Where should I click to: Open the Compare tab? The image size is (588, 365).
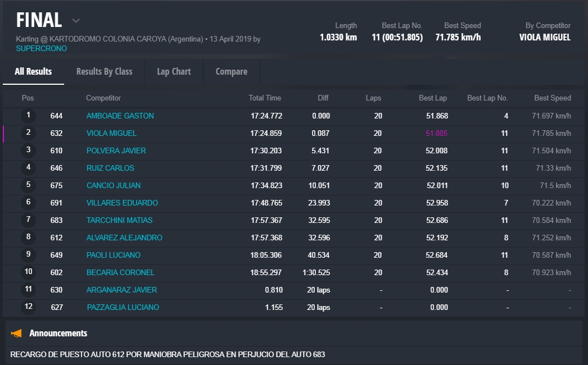231,71
